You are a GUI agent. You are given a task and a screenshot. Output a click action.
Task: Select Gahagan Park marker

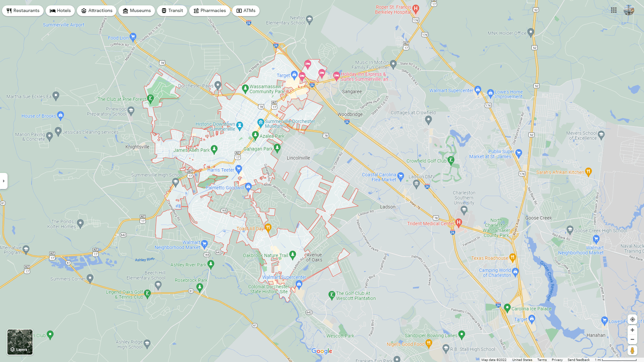tap(277, 148)
